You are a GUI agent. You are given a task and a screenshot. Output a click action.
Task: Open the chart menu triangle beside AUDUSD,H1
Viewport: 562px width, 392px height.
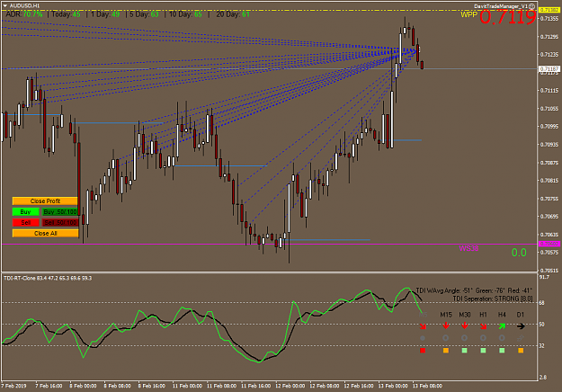5,5
